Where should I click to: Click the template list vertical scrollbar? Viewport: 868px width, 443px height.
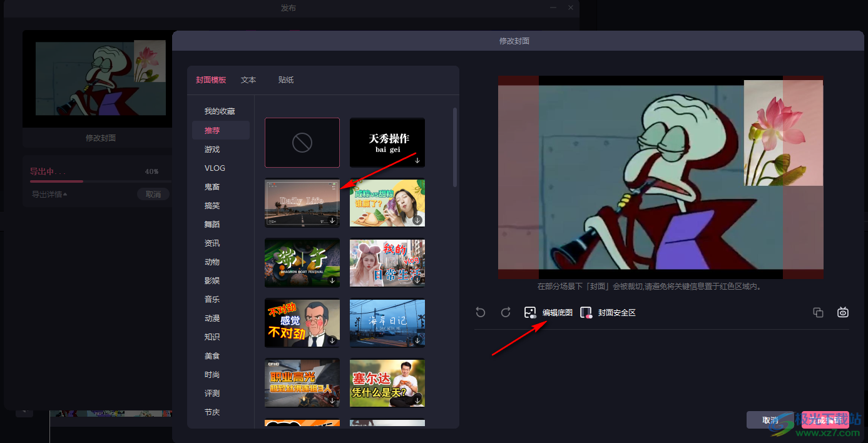point(455,147)
